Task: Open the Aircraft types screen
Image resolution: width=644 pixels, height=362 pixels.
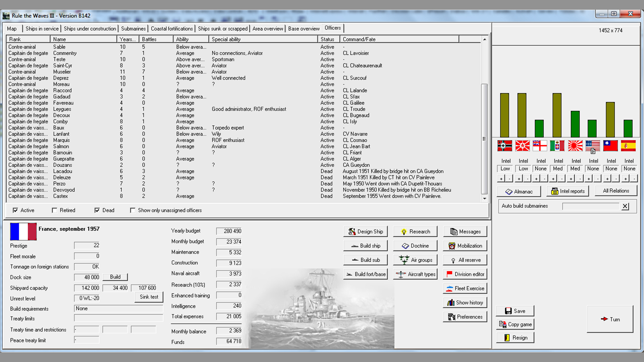Action: [415, 274]
